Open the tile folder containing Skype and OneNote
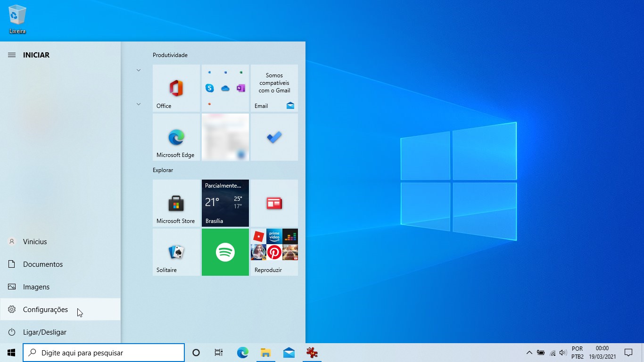The height and width of the screenshot is (362, 644). 225,88
